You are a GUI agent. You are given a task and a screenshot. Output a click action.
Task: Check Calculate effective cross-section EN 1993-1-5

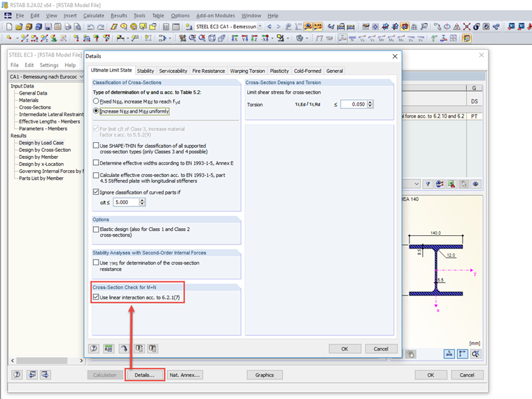coord(96,175)
